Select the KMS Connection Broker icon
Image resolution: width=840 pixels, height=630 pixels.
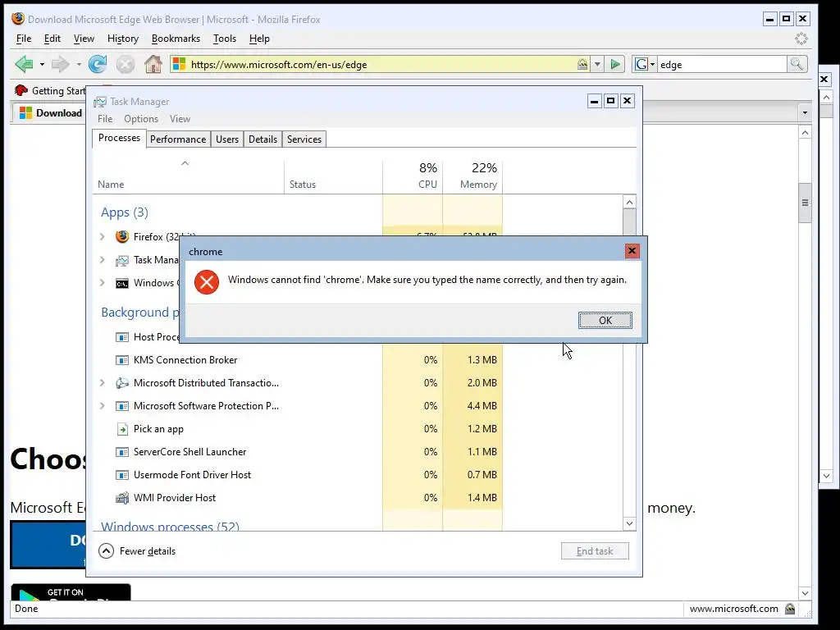pos(122,360)
